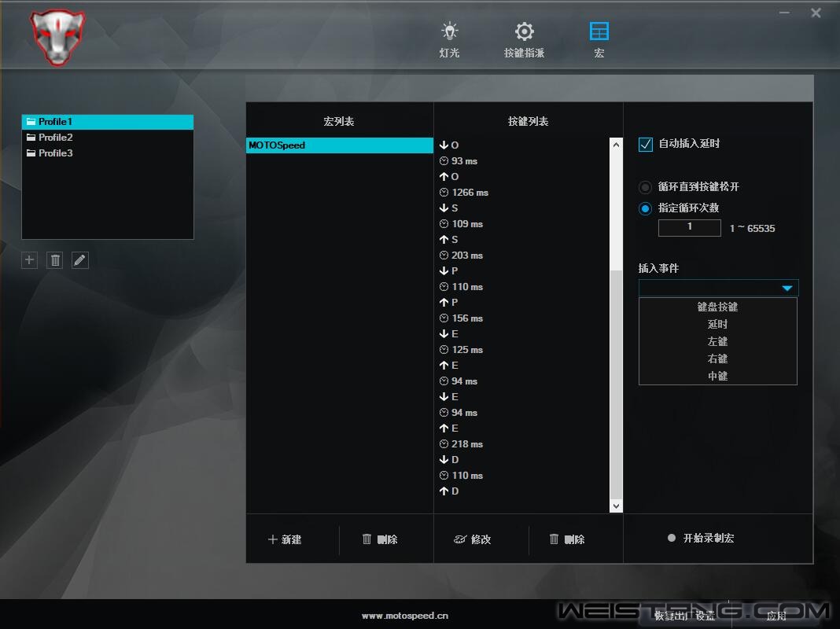Select the key-up O entry
The width and height of the screenshot is (840, 629).
tap(449, 177)
